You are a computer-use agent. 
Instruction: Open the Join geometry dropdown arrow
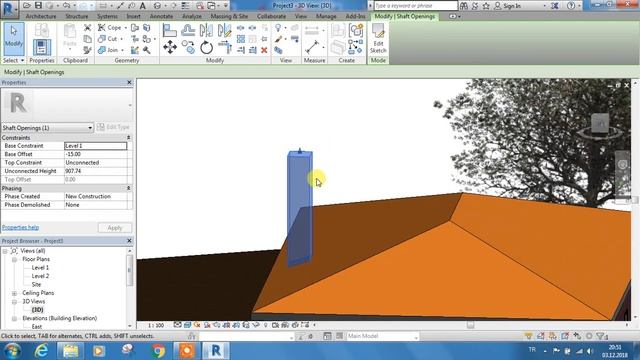pos(122,50)
